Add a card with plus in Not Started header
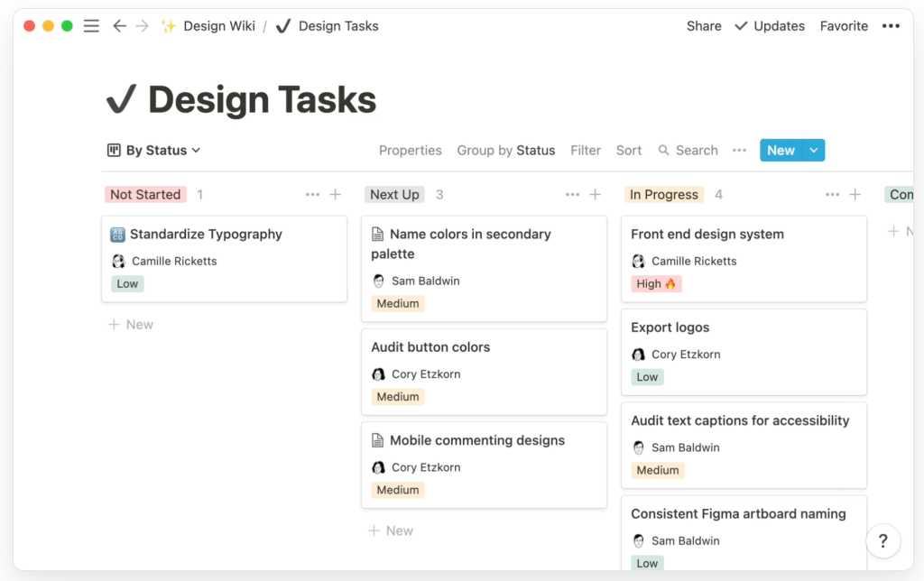 335,195
